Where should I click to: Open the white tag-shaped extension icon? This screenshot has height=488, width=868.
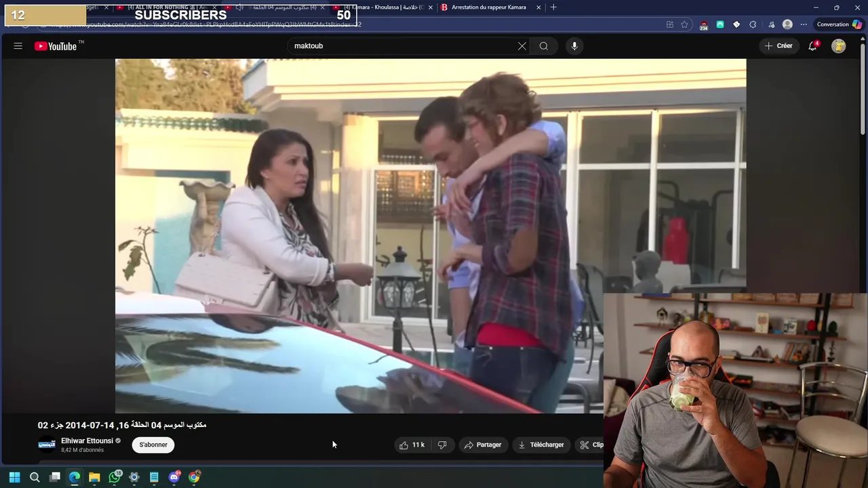click(736, 24)
